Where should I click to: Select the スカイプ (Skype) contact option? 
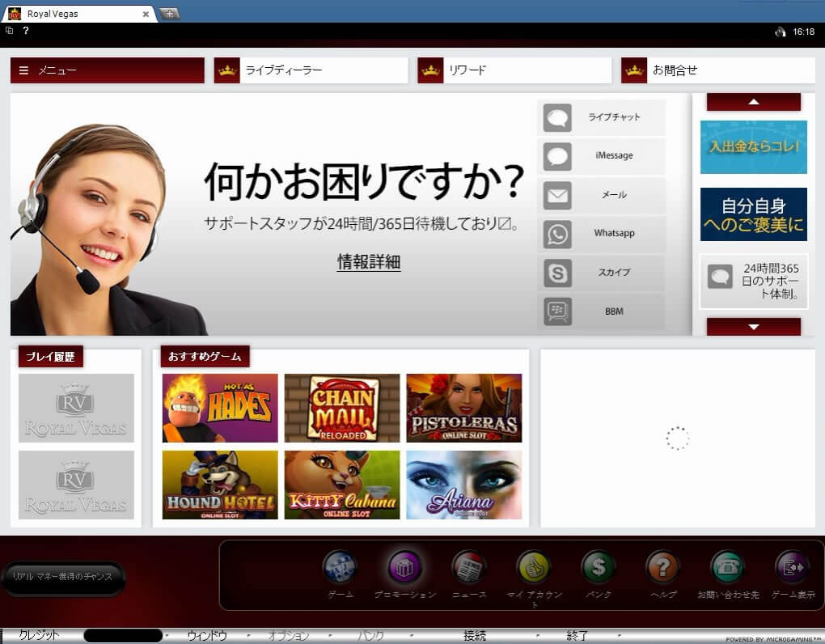click(601, 273)
